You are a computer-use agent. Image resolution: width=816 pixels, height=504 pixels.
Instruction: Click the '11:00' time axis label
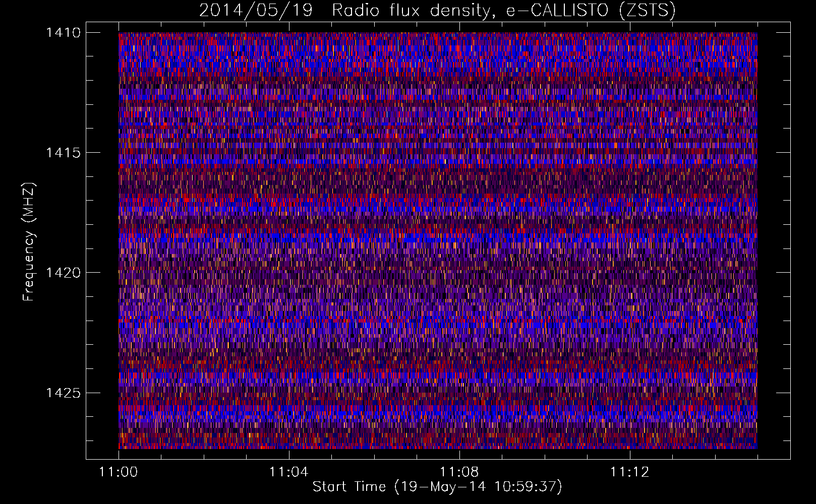(119, 472)
